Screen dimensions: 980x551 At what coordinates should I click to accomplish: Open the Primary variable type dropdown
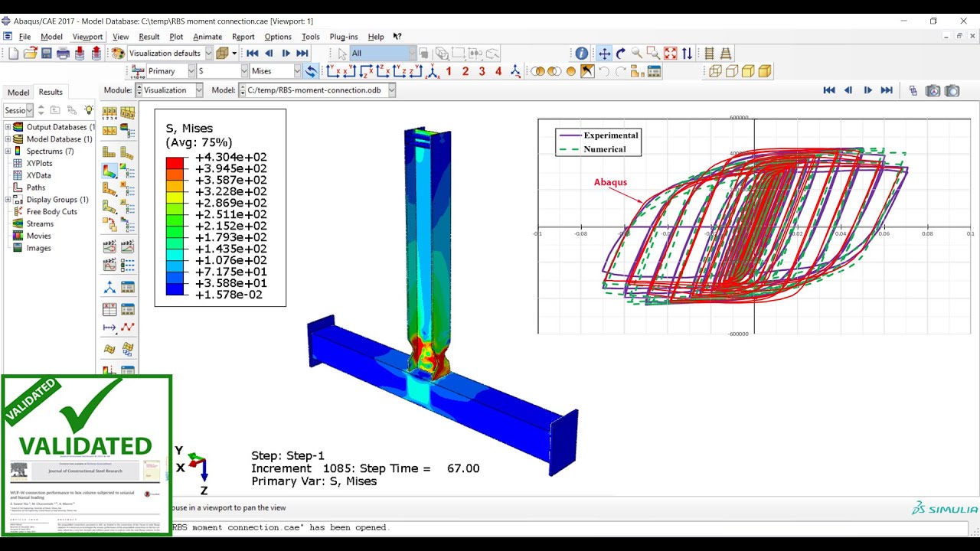[x=191, y=71]
